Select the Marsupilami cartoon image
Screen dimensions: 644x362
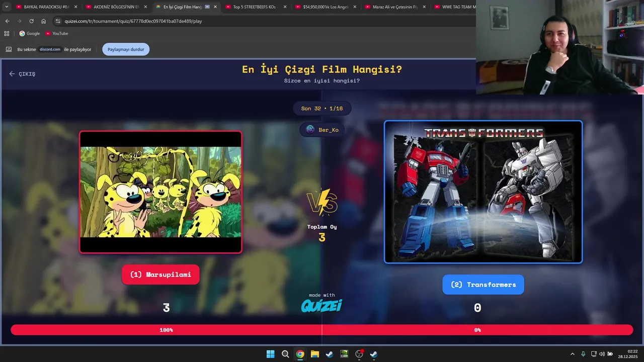(x=160, y=192)
